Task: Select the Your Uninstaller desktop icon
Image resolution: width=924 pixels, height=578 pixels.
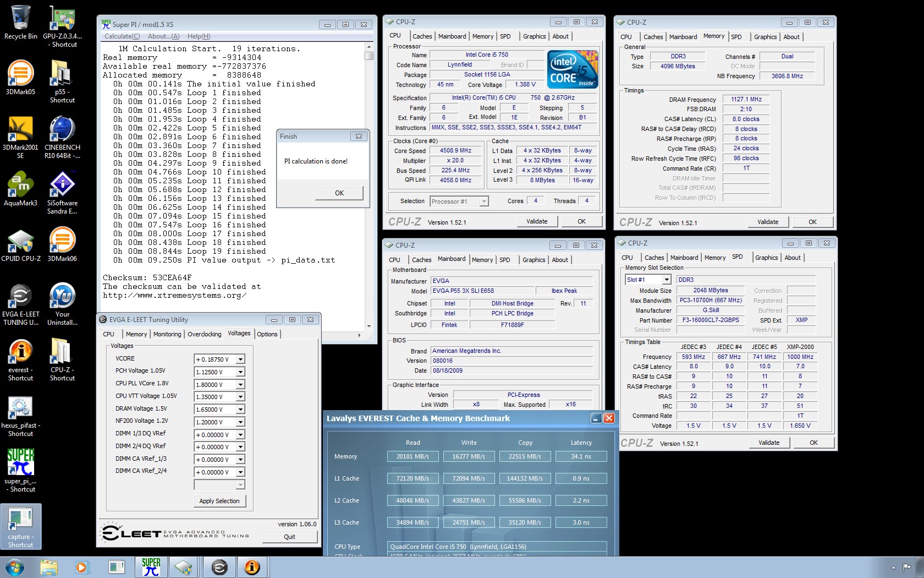Action: [62, 304]
